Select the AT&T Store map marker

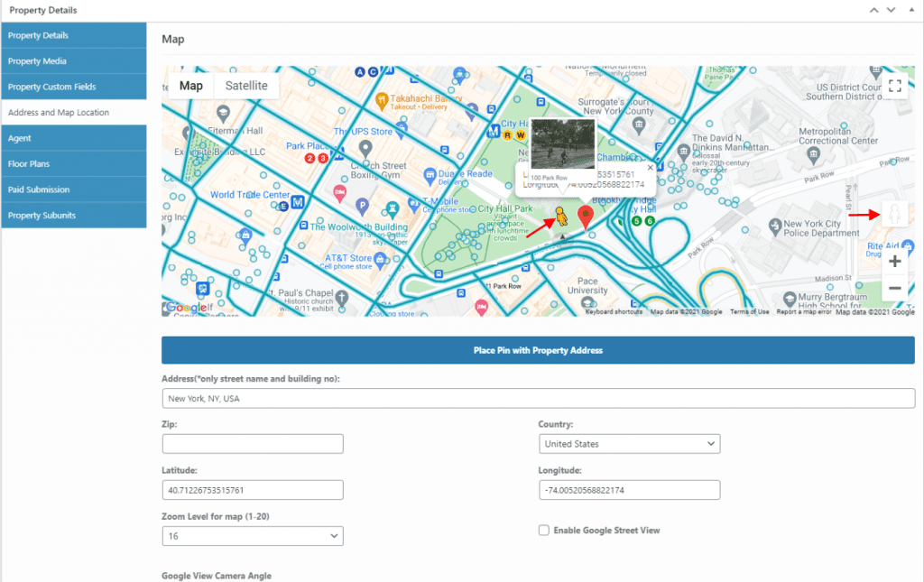tap(380, 259)
